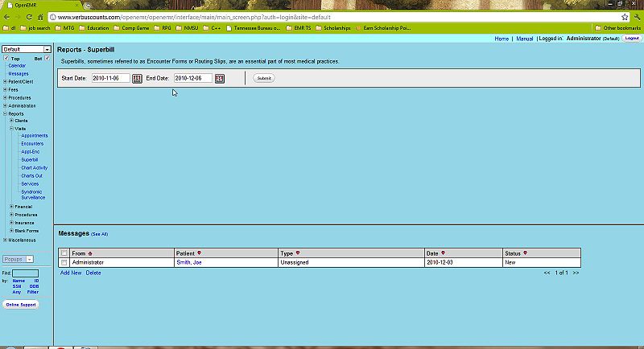Check the Administrator message row checkbox
The image size is (644, 349).
(x=64, y=262)
